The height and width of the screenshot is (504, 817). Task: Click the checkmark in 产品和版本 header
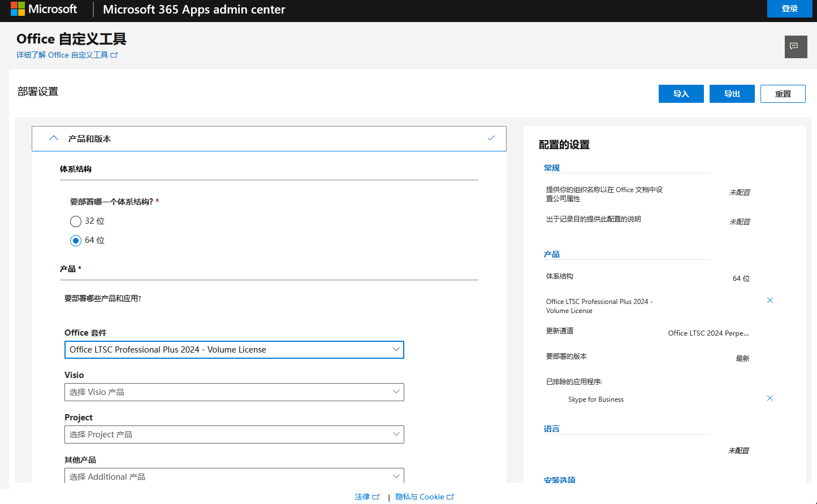[491, 138]
